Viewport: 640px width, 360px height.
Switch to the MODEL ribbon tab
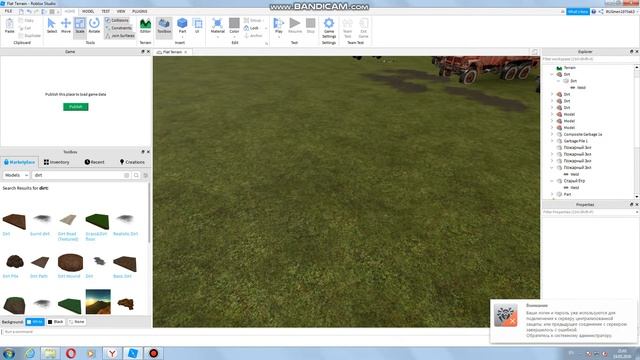point(88,11)
